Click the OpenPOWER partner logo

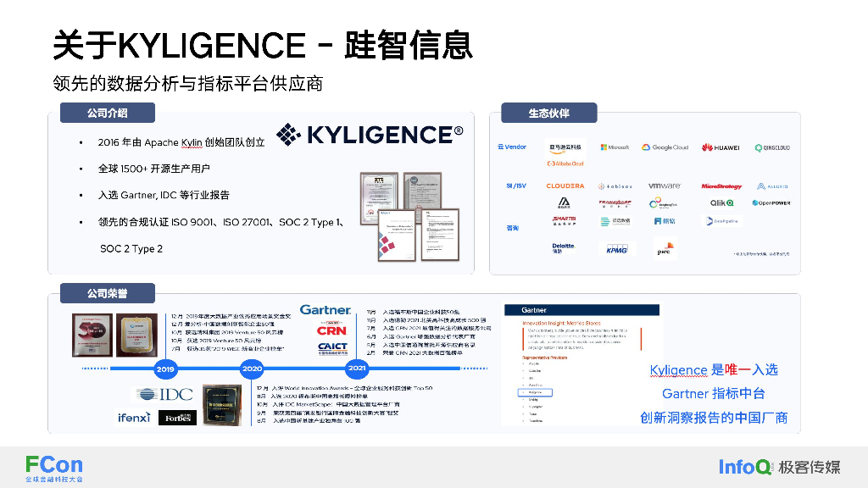771,203
